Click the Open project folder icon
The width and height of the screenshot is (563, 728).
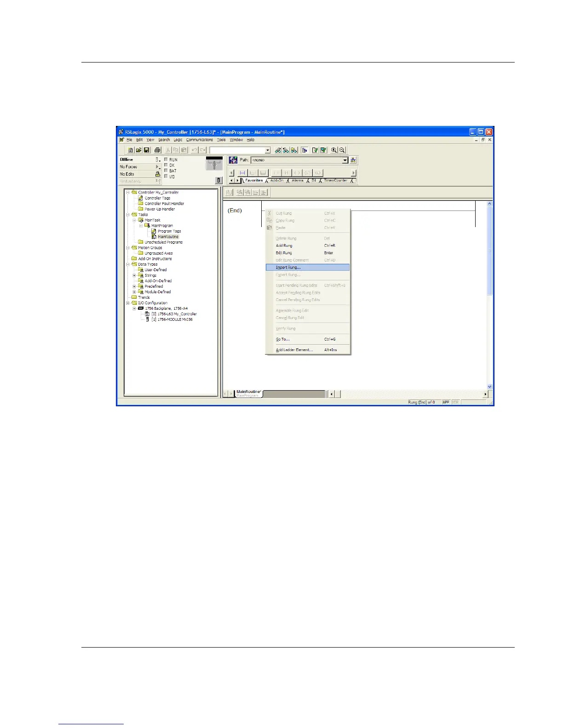click(x=138, y=150)
